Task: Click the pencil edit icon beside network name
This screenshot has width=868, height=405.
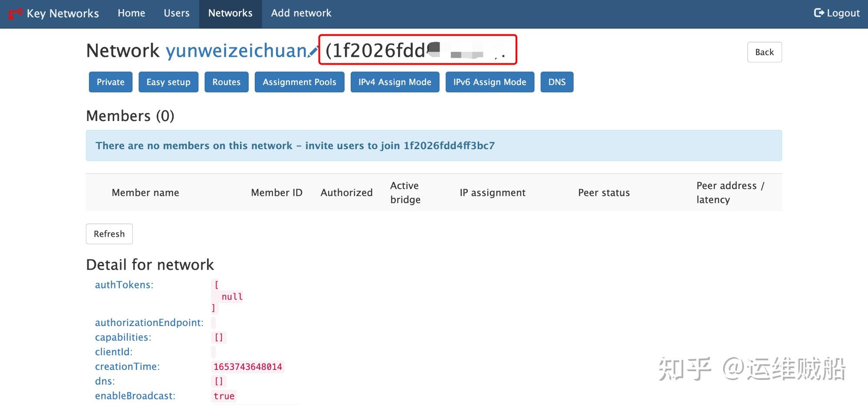Action: 313,51
